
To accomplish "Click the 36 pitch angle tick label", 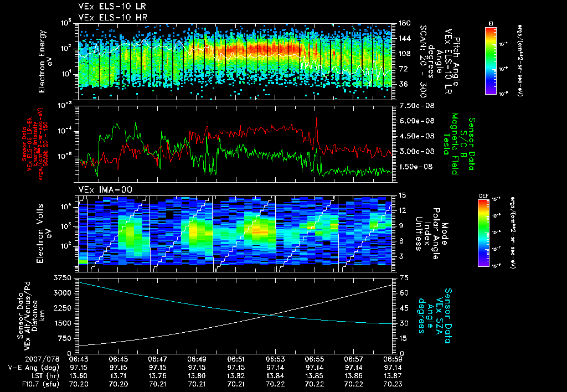I will (403, 84).
